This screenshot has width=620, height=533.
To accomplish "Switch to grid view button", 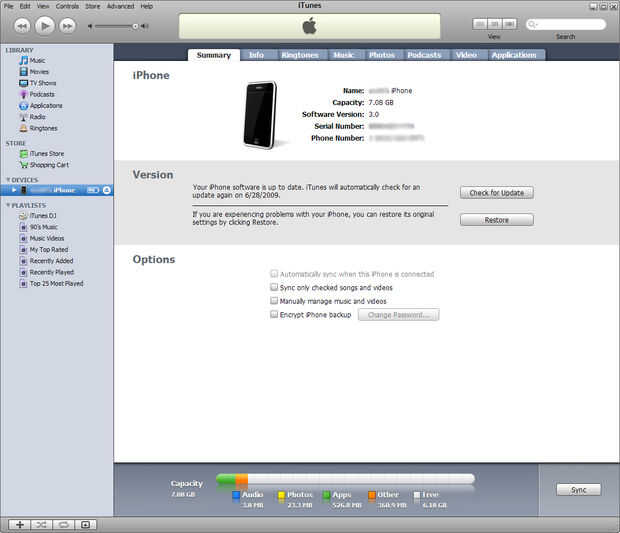I will 494,25.
